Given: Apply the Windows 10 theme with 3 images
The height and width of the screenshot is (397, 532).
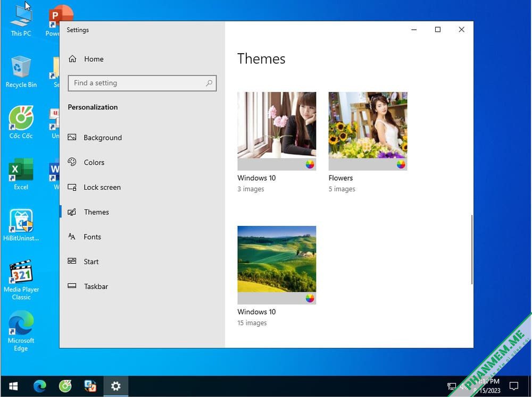Looking at the screenshot, I should (277, 131).
